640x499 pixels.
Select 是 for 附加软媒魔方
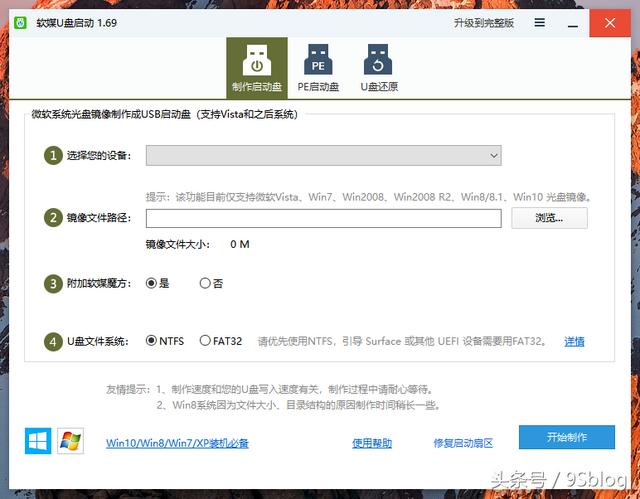click(x=158, y=283)
